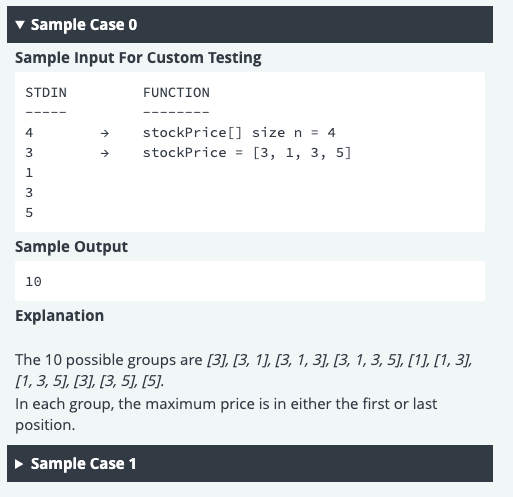Click the sample output value 10
Viewport: 513px width, 497px height.
click(33, 282)
